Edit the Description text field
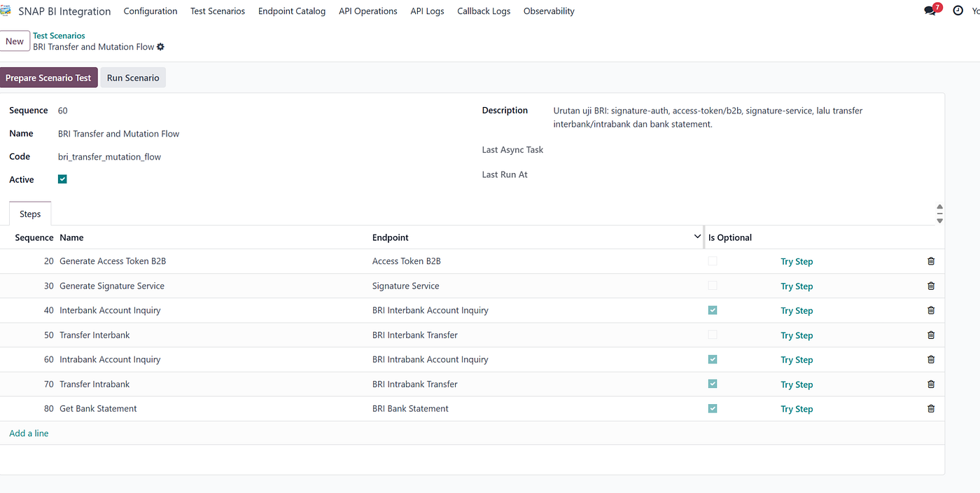Viewport: 980px width, 493px height. tap(708, 118)
